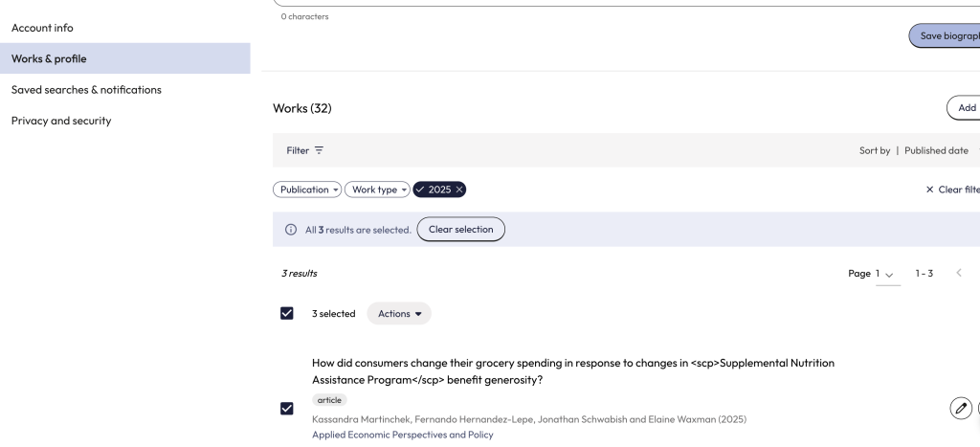The image size is (980, 447).
Task: Open the Work type filter dropdown
Action: (377, 190)
